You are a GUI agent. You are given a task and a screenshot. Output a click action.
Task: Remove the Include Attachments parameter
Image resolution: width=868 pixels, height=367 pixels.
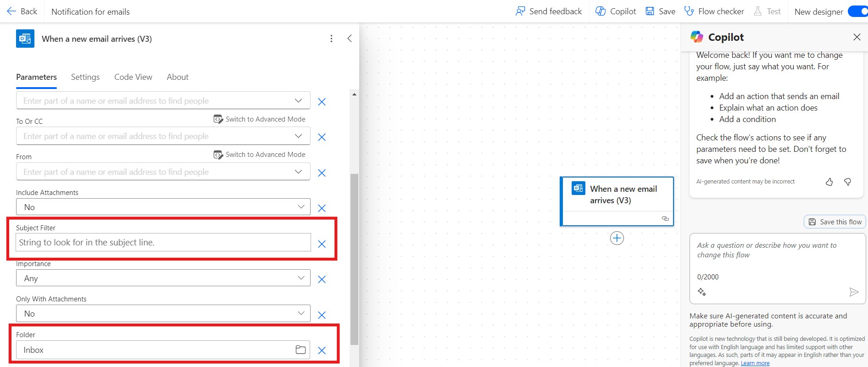[322, 208]
